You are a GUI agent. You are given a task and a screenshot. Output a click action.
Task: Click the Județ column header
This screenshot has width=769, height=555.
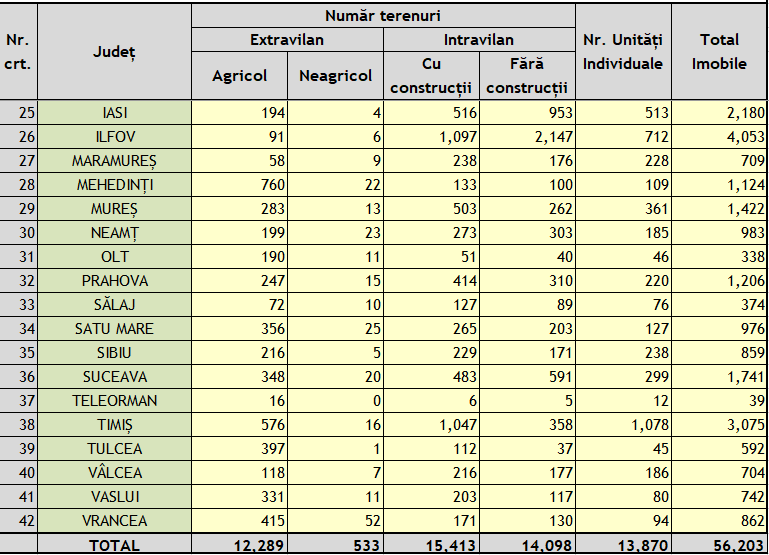114,52
